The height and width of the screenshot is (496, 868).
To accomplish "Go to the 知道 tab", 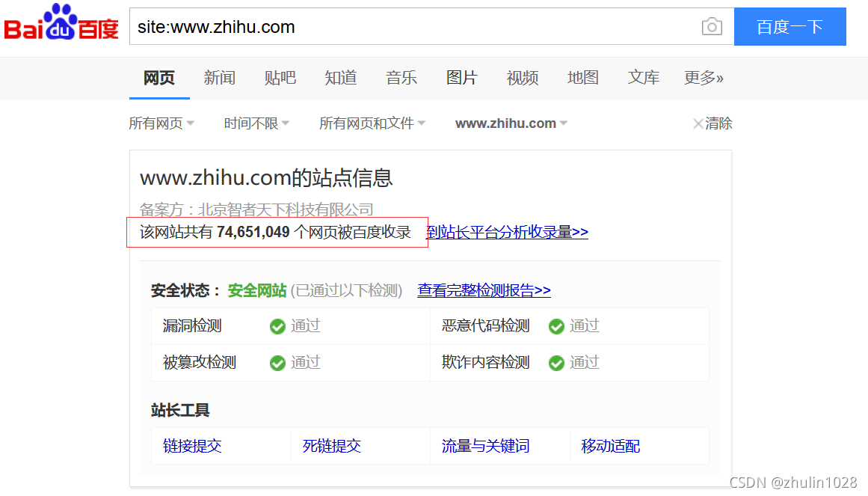I will point(340,78).
